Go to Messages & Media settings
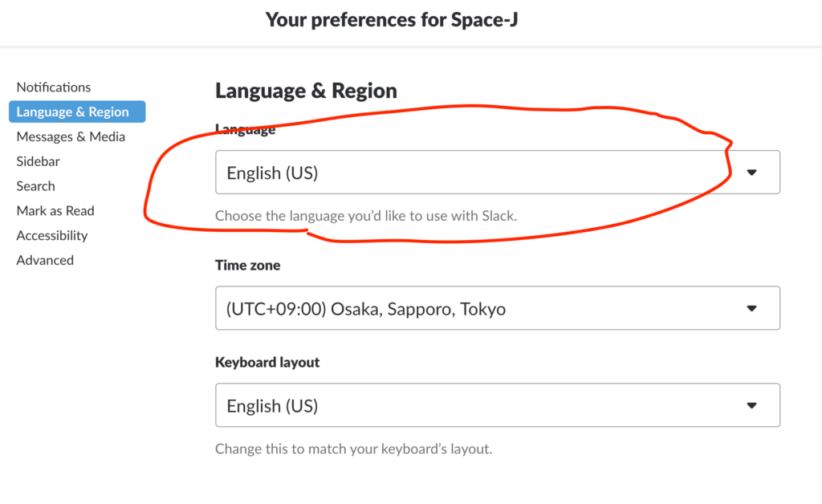The height and width of the screenshot is (504, 822). coord(71,136)
